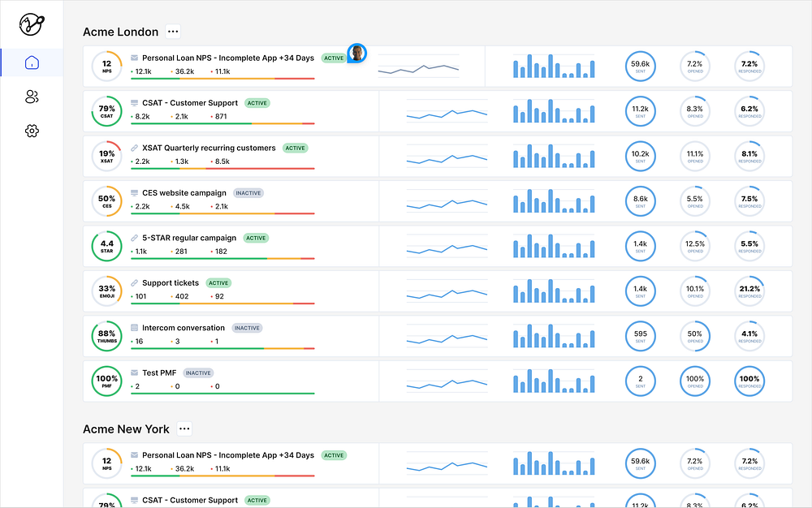Image resolution: width=812 pixels, height=508 pixels.
Task: Open the Settings gear in sidebar
Action: point(32,131)
